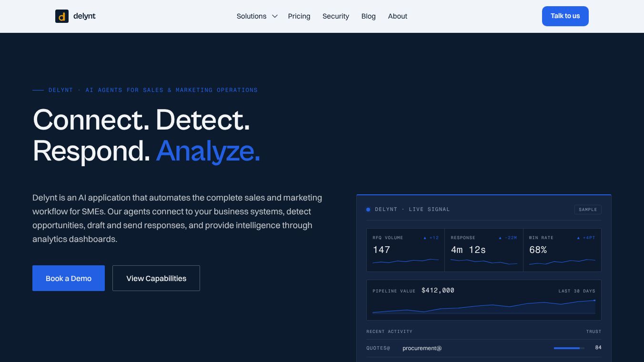Click the "RFQ VOLUME" label

388,238
